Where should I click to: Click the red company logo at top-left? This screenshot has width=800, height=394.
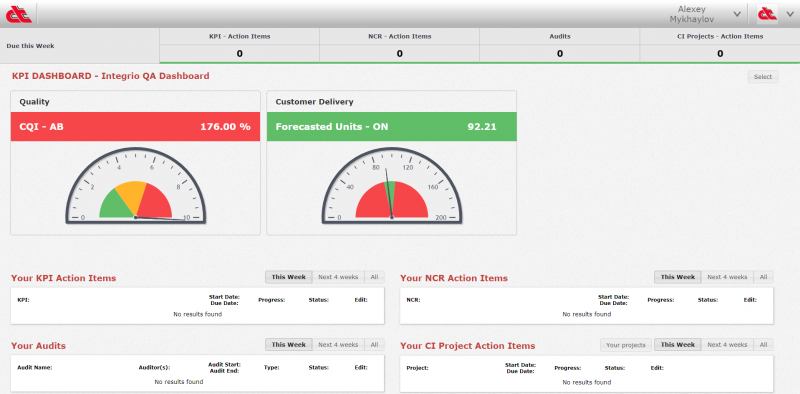point(18,14)
